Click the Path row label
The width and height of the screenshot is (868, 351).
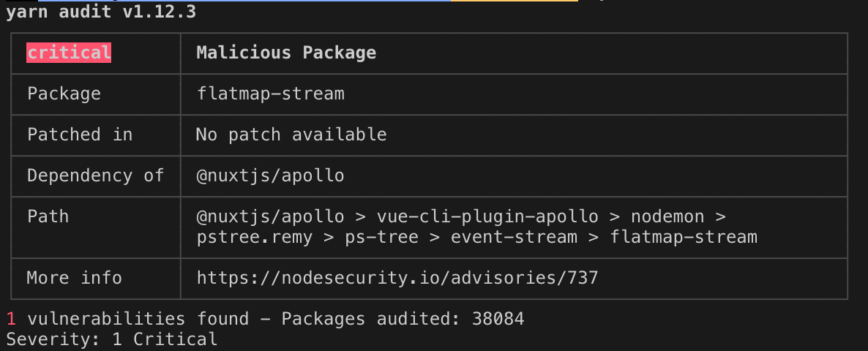tap(48, 216)
